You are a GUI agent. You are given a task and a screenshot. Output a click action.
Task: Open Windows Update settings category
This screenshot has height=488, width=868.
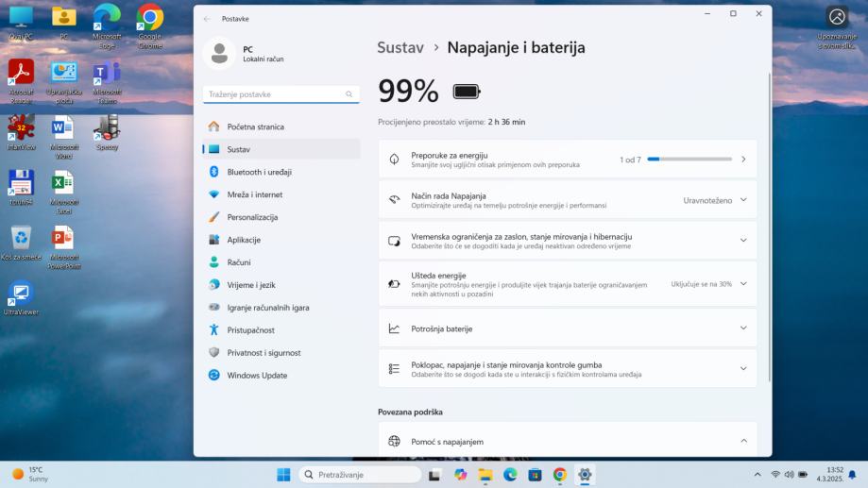click(x=281, y=375)
